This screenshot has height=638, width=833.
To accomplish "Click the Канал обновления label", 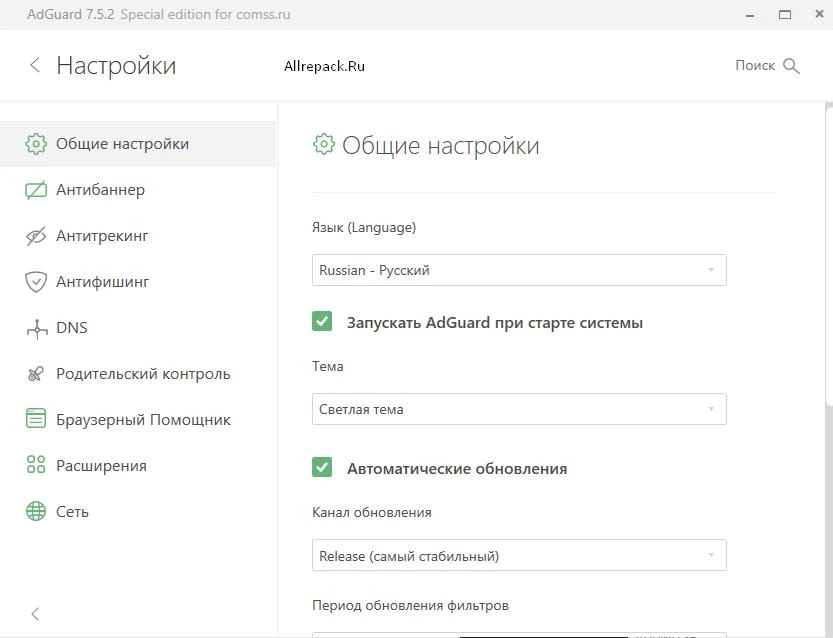I will tap(372, 513).
